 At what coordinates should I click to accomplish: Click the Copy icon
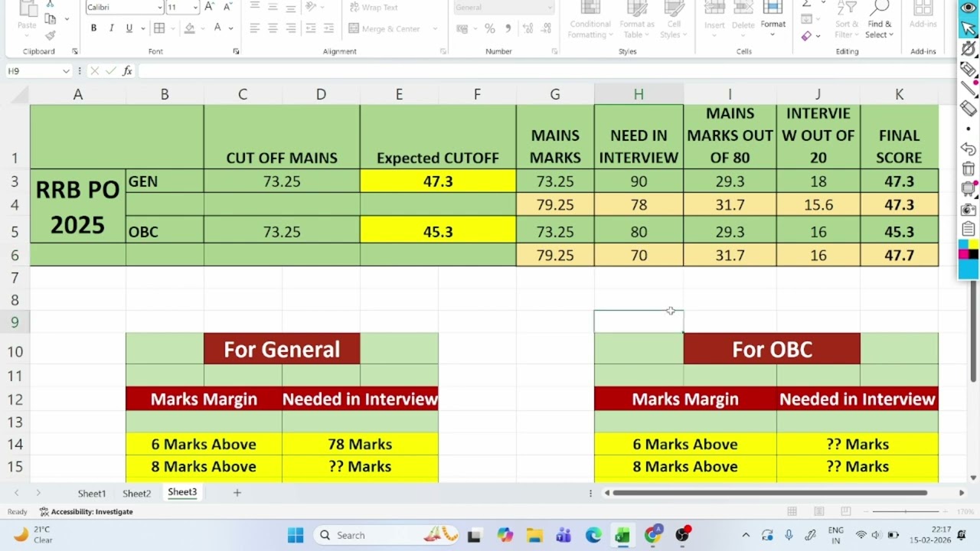51,18
